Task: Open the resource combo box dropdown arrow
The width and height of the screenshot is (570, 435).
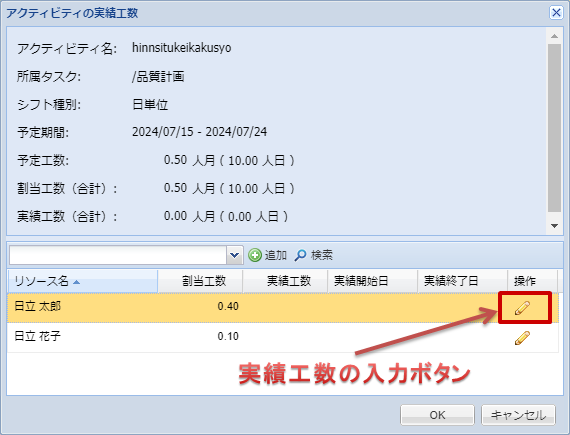Action: pyautogui.click(x=234, y=255)
